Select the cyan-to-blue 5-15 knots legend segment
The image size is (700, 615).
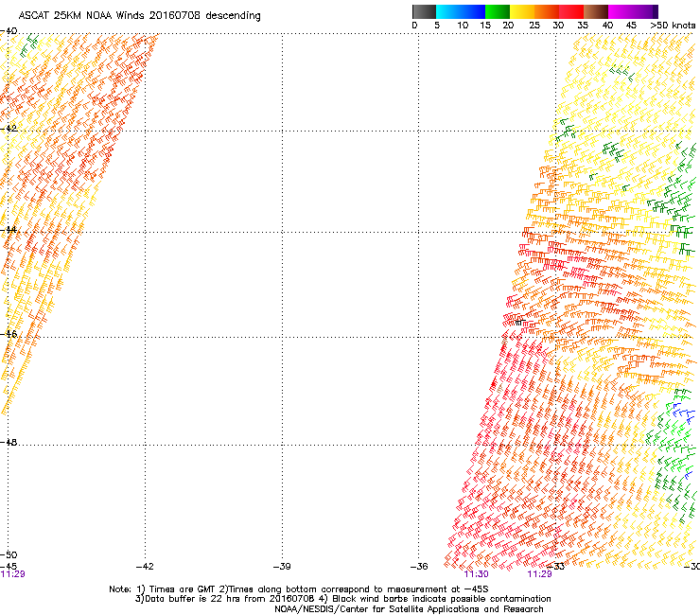click(x=461, y=11)
